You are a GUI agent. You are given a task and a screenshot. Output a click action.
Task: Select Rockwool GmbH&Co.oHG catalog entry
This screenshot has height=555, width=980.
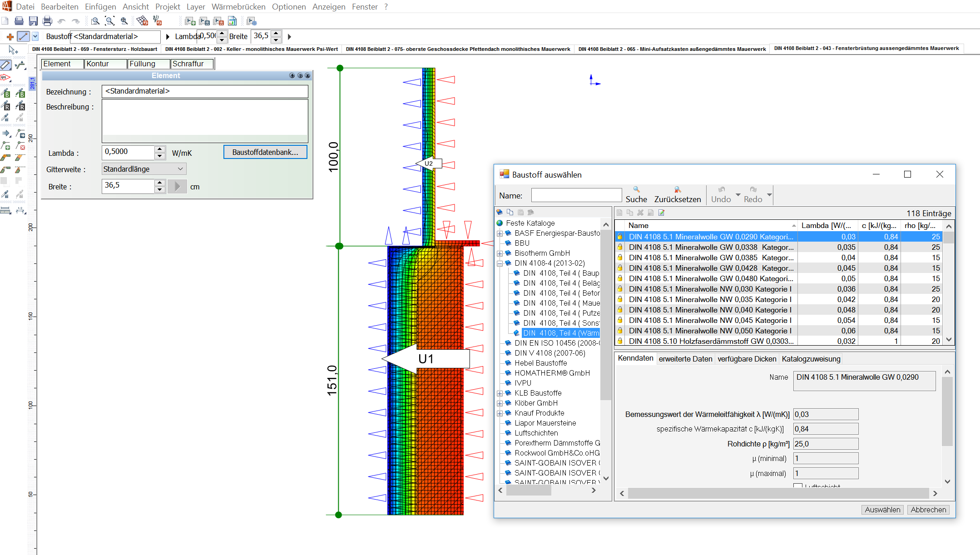[557, 453]
